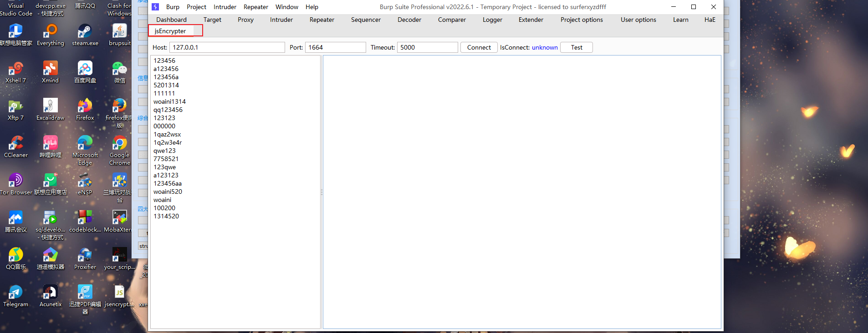Open the eNSP desktop icon
The image size is (868, 333).
coord(85,184)
